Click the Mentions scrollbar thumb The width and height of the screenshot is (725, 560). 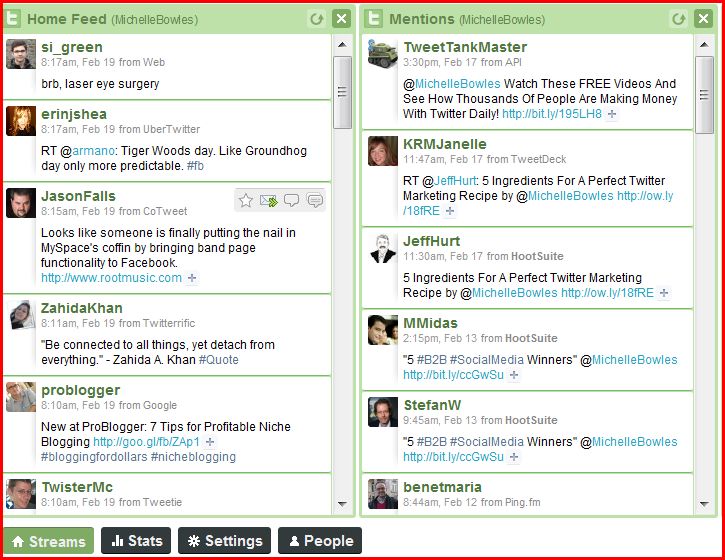[x=704, y=95]
